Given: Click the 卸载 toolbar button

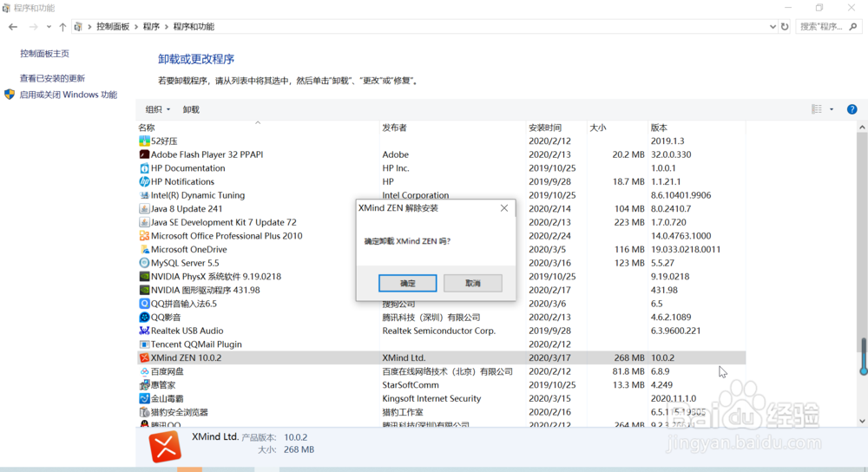Looking at the screenshot, I should [191, 109].
